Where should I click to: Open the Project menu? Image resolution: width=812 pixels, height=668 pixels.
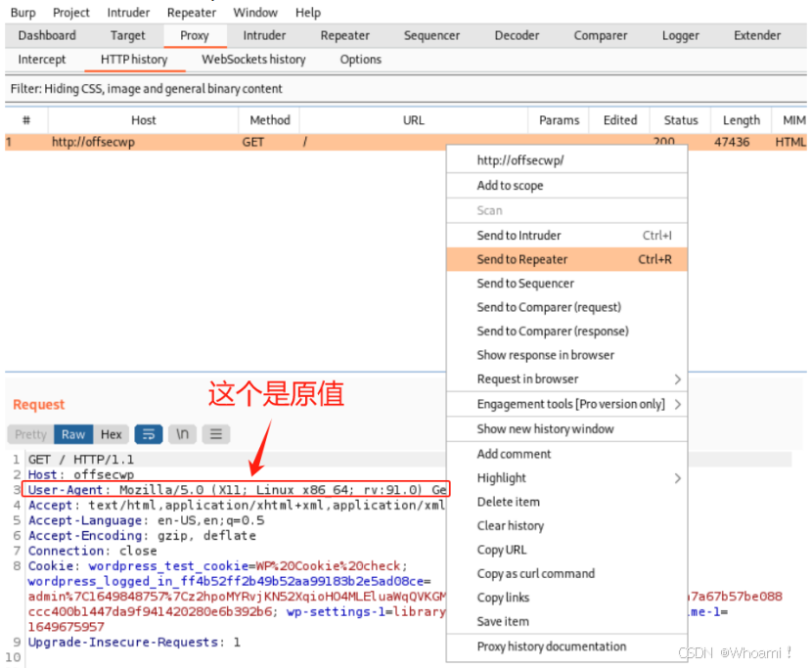(x=71, y=13)
